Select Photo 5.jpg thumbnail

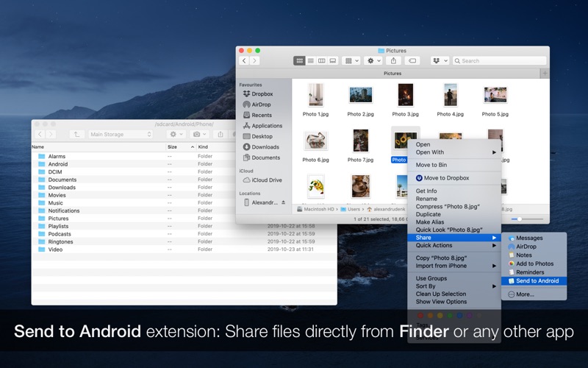pyautogui.click(x=495, y=96)
